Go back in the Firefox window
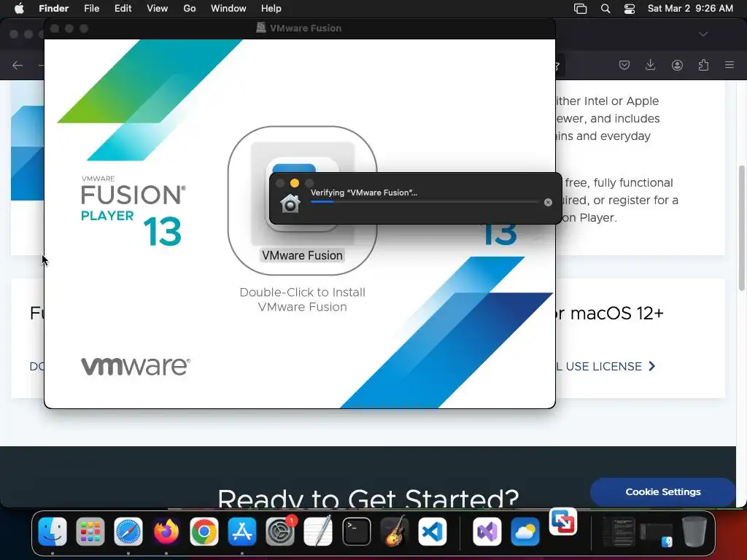 [18, 65]
